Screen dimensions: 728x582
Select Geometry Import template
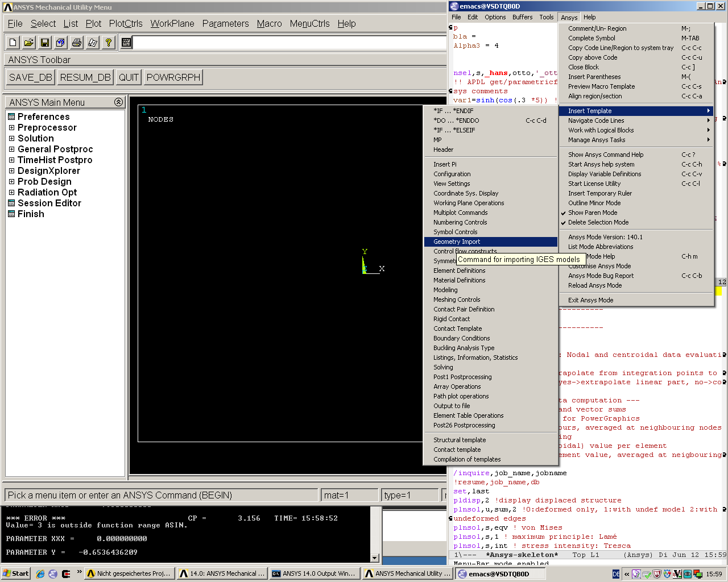491,242
